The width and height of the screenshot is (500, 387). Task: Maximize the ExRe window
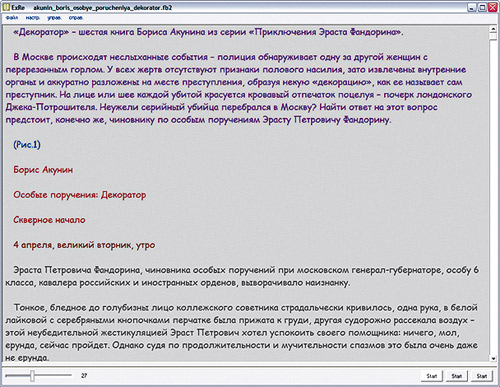[482, 7]
